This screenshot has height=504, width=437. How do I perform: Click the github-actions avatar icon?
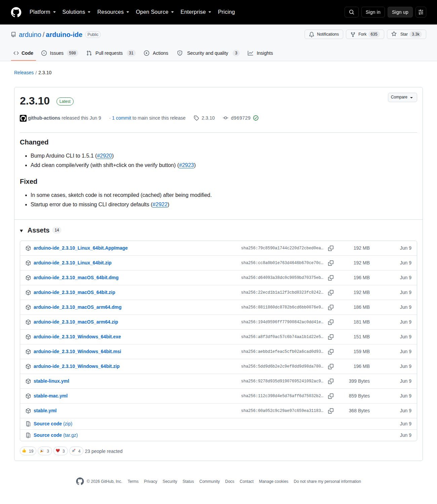click(23, 118)
